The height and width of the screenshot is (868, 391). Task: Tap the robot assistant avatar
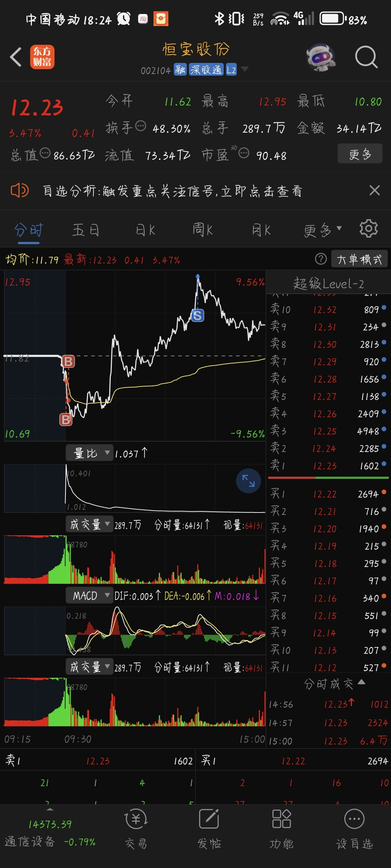pos(320,57)
